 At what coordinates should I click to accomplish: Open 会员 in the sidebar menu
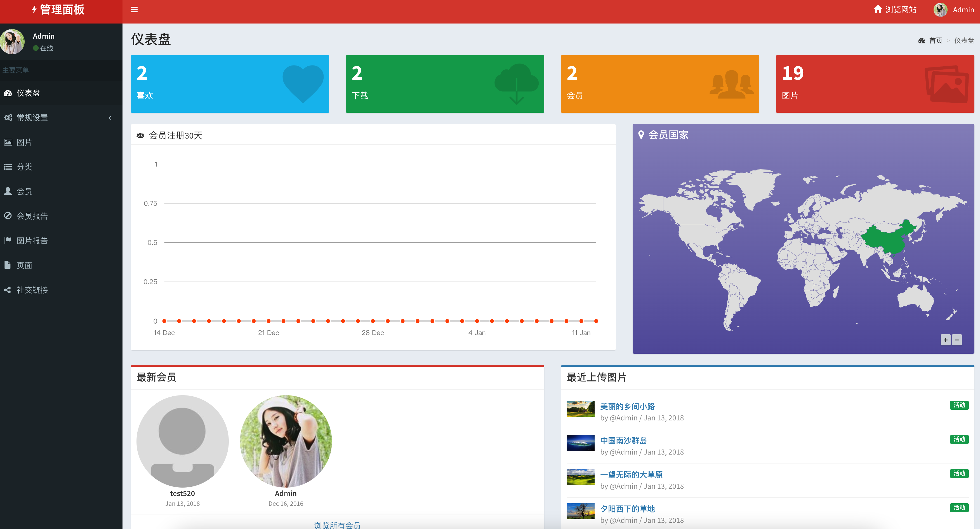click(61, 191)
